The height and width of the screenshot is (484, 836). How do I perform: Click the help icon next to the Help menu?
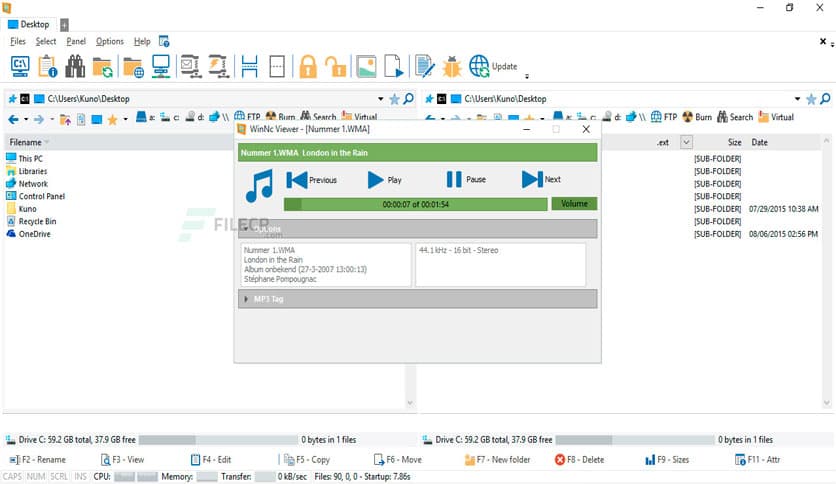tap(164, 41)
